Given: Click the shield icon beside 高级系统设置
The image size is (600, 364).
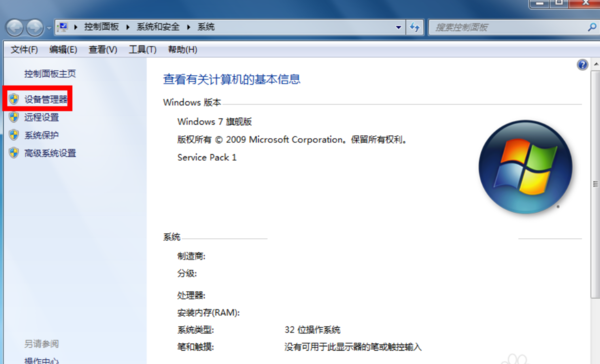Looking at the screenshot, I should click(14, 153).
